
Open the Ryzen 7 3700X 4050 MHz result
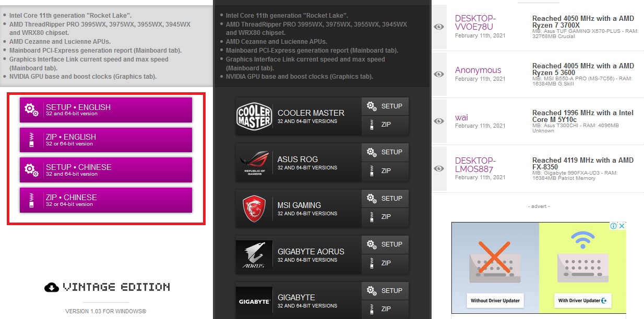(583, 22)
